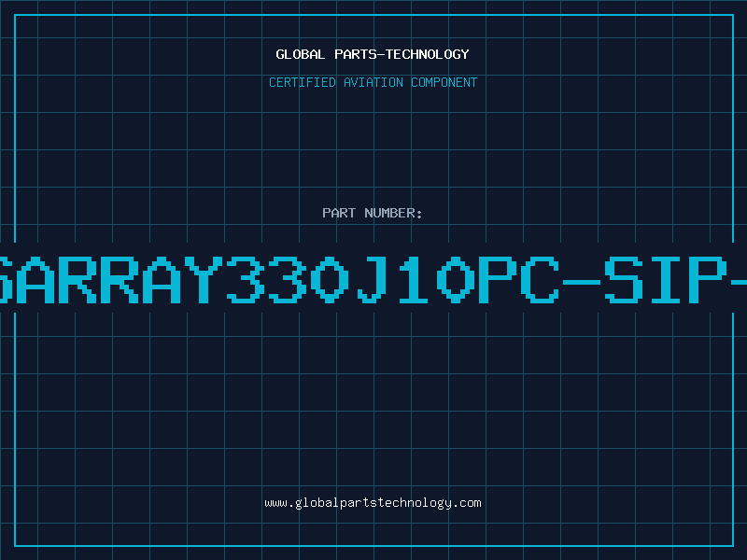
Task: Click the PC letters in the part number
Action: click(519, 279)
